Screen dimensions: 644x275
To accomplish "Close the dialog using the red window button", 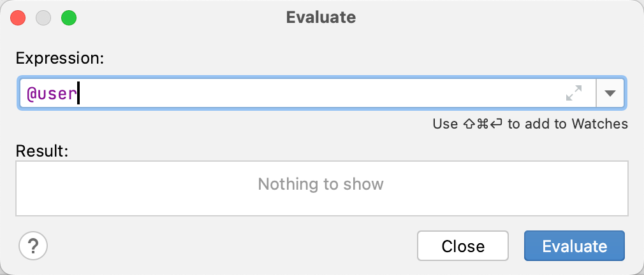I will point(18,17).
